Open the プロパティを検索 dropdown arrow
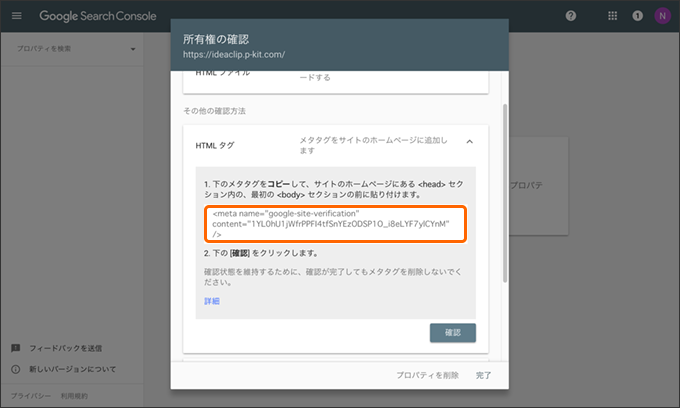The width and height of the screenshot is (680, 408). pyautogui.click(x=133, y=49)
